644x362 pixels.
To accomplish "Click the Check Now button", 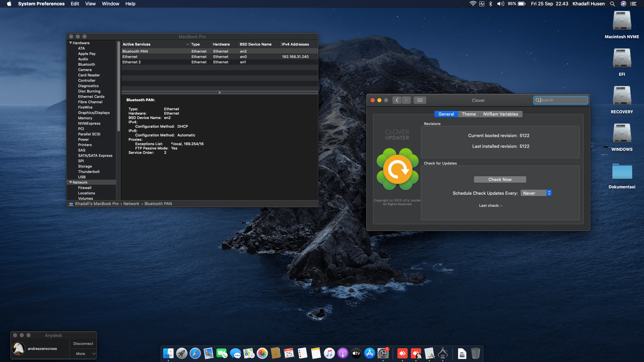I will coord(500,180).
